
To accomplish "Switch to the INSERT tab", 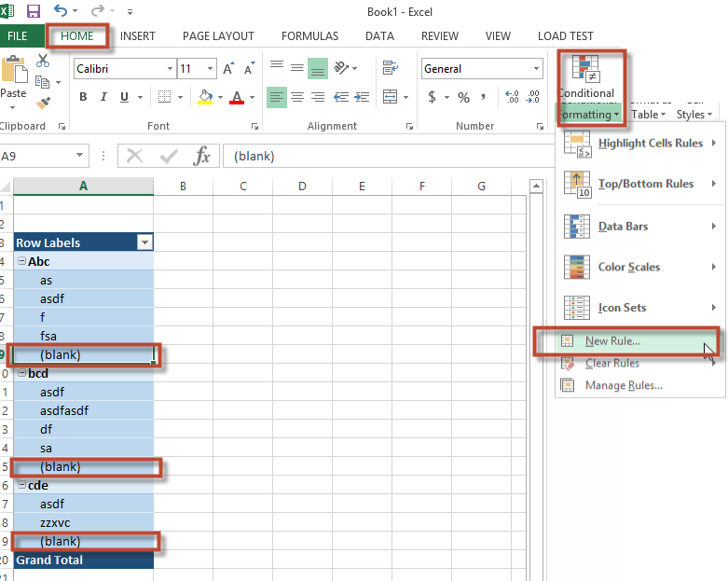I will click(137, 36).
